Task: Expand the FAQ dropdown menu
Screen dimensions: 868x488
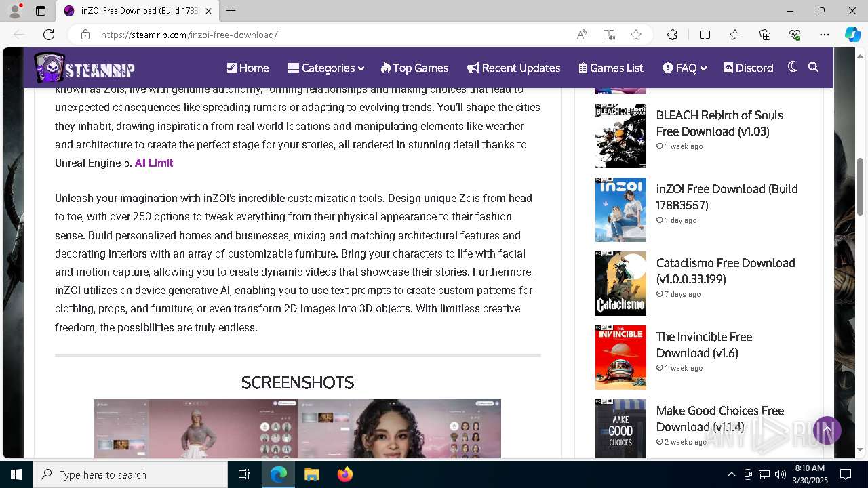Action: (684, 68)
